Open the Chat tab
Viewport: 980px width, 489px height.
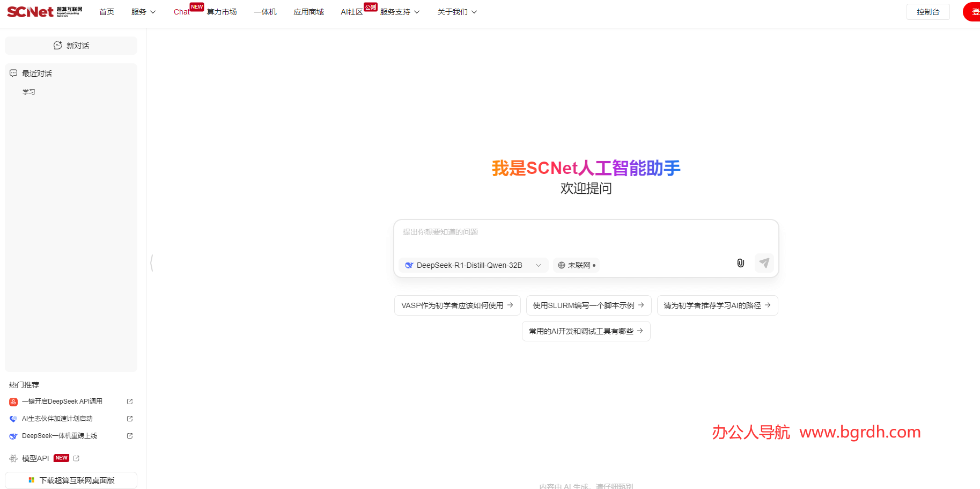(x=181, y=12)
